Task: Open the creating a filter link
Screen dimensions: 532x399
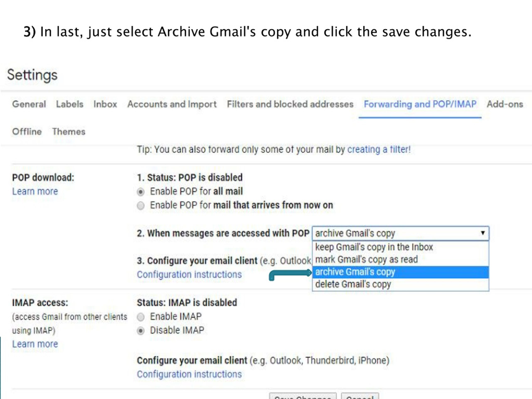Action: tap(379, 149)
